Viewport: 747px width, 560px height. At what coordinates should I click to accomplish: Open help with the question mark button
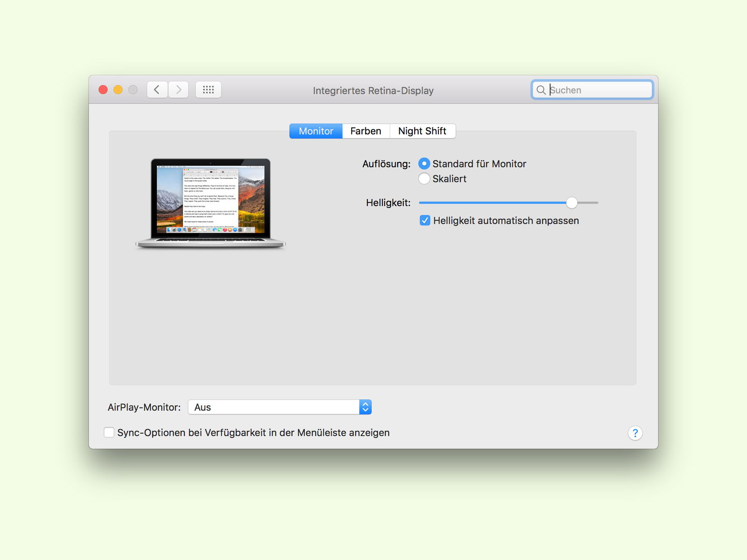tap(635, 433)
